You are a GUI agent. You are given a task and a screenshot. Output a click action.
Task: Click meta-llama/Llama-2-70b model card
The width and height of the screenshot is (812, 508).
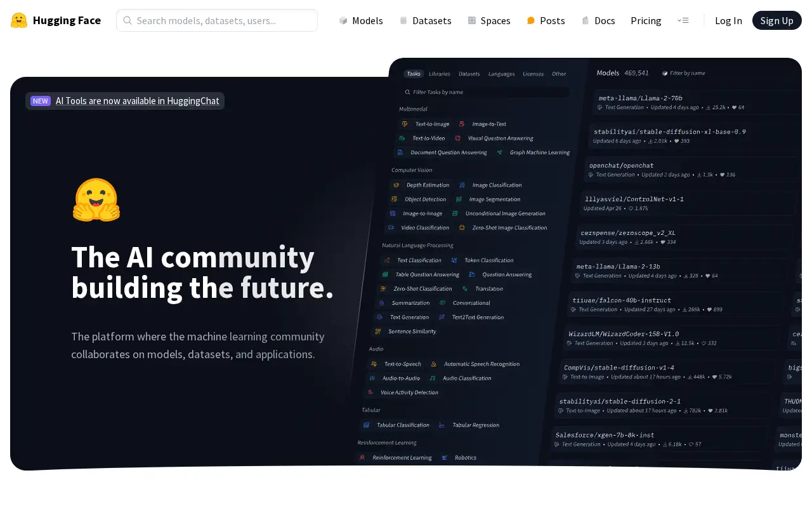pyautogui.click(x=697, y=102)
